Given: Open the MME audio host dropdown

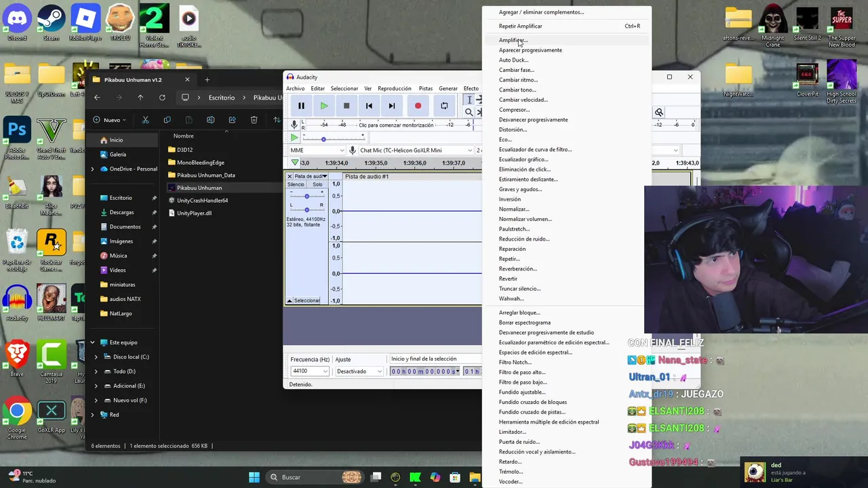Looking at the screenshot, I should [317, 150].
